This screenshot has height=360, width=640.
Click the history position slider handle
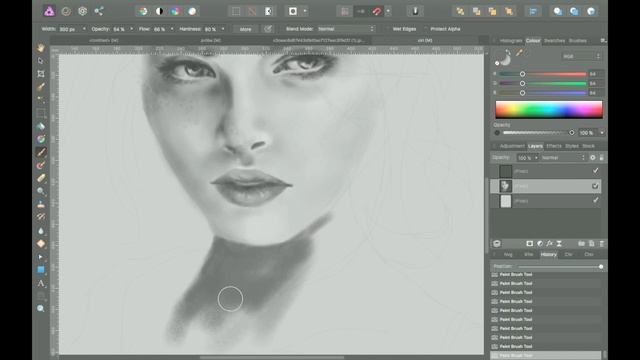coord(601,267)
